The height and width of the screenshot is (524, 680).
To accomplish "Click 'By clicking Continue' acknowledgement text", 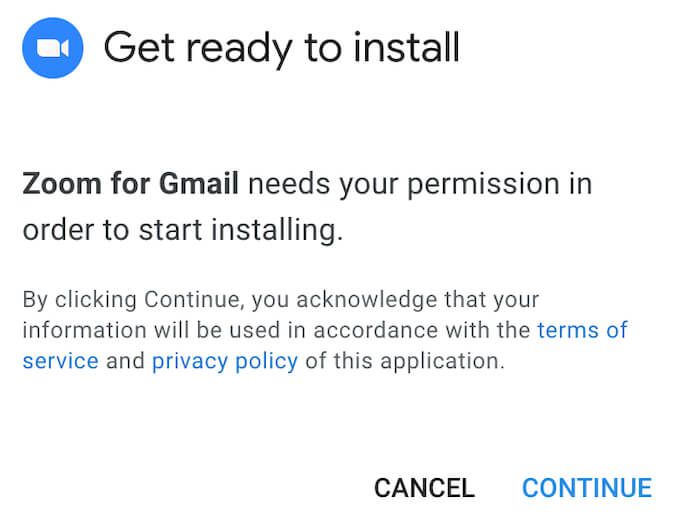I will (x=133, y=300).
